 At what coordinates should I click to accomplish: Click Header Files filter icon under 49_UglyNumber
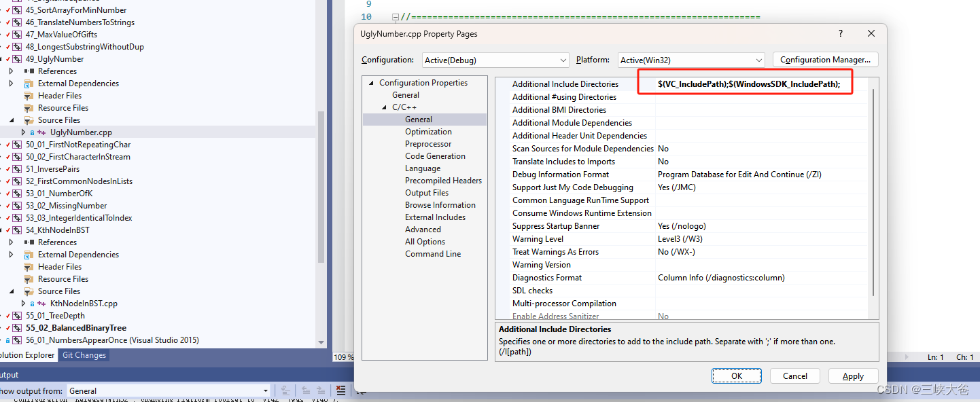click(29, 96)
